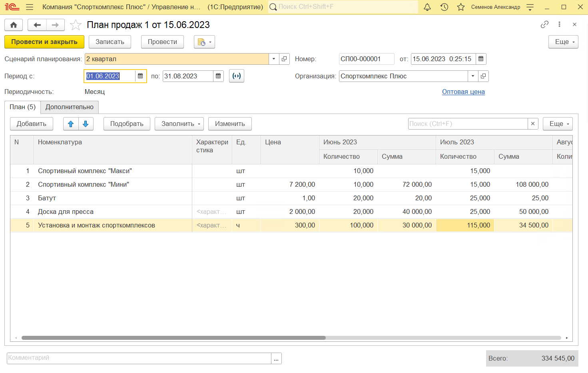Navigate forward with the right arrow

click(x=55, y=25)
